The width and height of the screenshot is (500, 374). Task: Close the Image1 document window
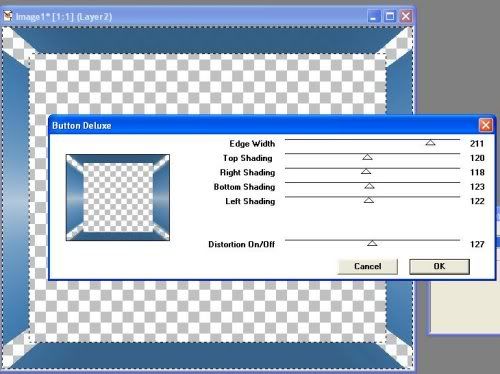tap(406, 16)
